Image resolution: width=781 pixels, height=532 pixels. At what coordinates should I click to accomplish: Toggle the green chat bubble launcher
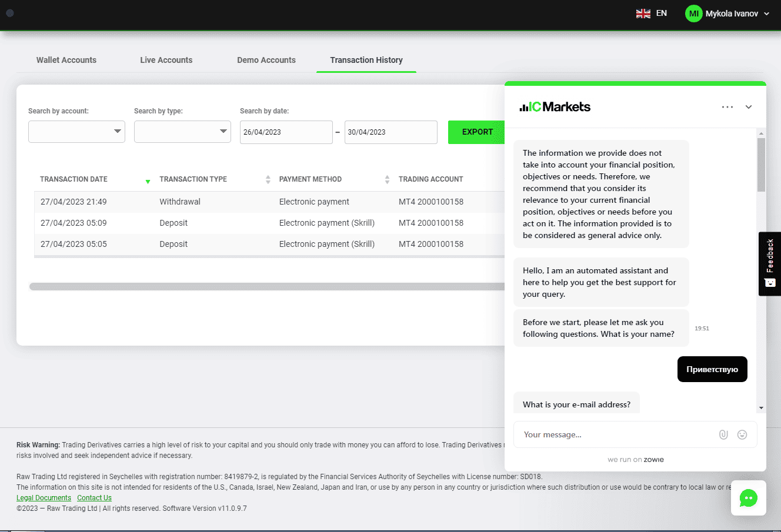pos(749,498)
